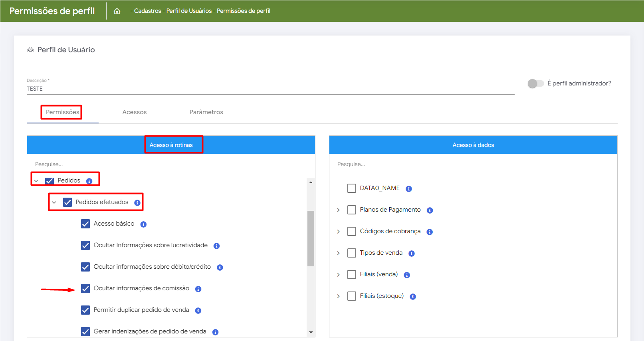Click the Acesso à dados search field
Screen dimensions: 644x341
tap(373, 164)
